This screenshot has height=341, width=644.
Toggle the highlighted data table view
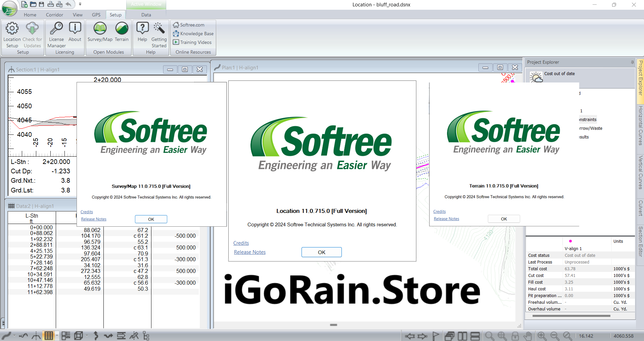[49, 336]
